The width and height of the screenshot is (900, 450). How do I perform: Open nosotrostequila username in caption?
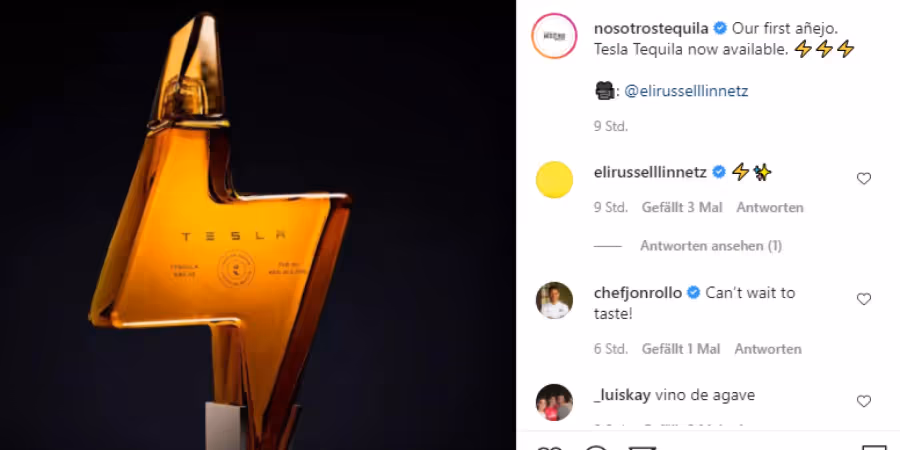[x=651, y=29]
